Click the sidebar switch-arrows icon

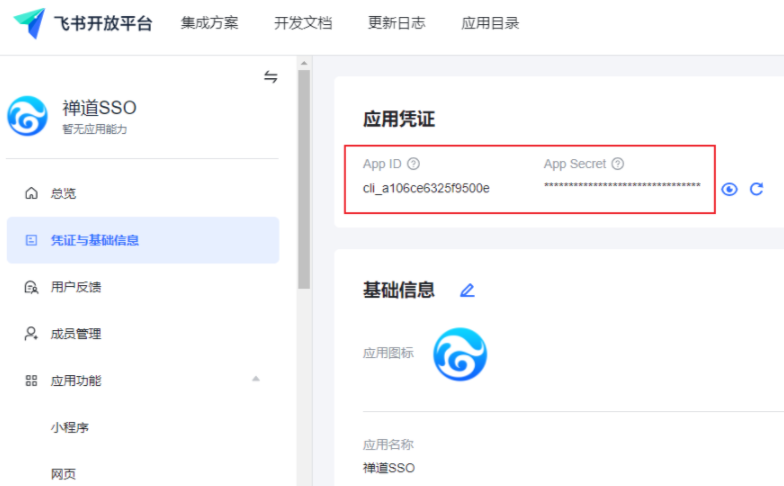(x=270, y=76)
